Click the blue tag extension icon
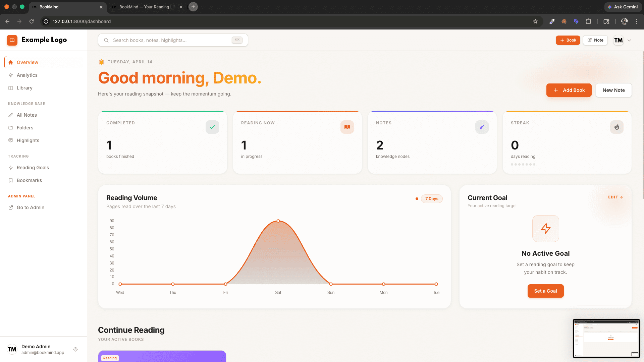644x362 pixels. point(576,21)
